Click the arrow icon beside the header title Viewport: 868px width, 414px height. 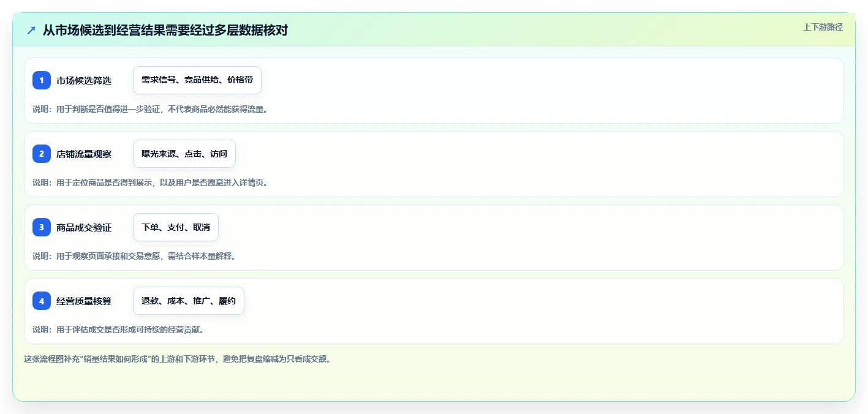click(x=31, y=30)
